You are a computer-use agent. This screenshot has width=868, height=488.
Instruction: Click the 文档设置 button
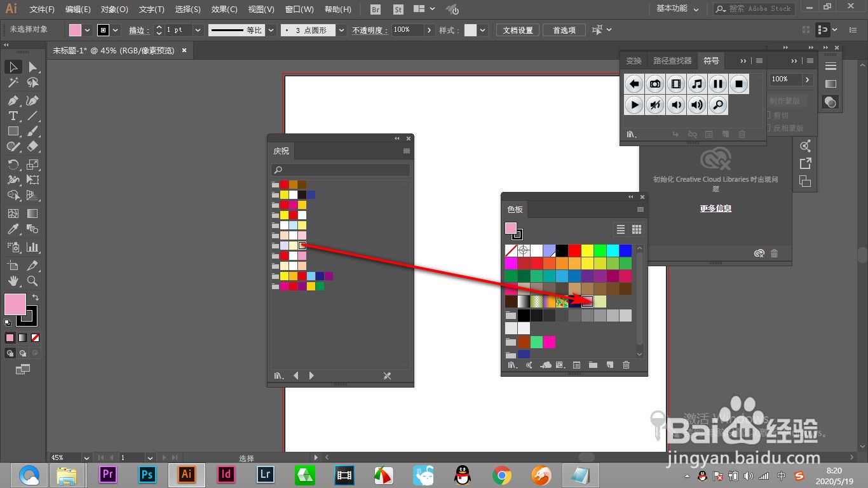(518, 30)
